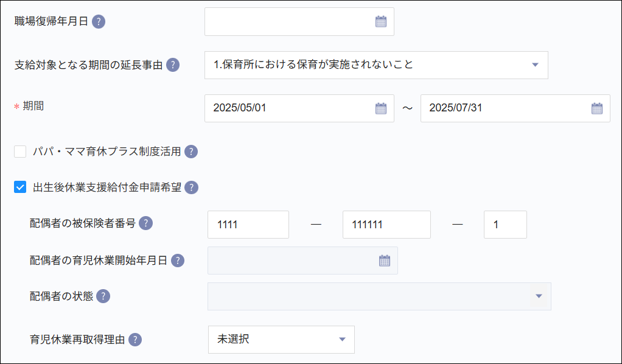Open the calendar icon for 職場復帰年月日
The height and width of the screenshot is (364, 622).
click(x=380, y=21)
